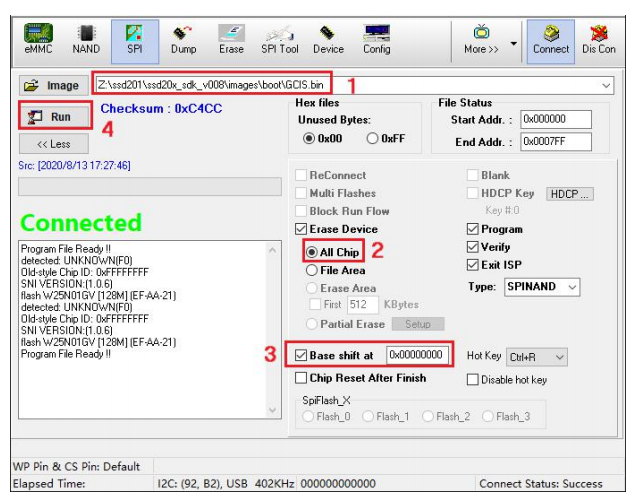This screenshot has height=501, width=634.
Task: Toggle the First KBytes checkbox
Action: click(x=315, y=304)
